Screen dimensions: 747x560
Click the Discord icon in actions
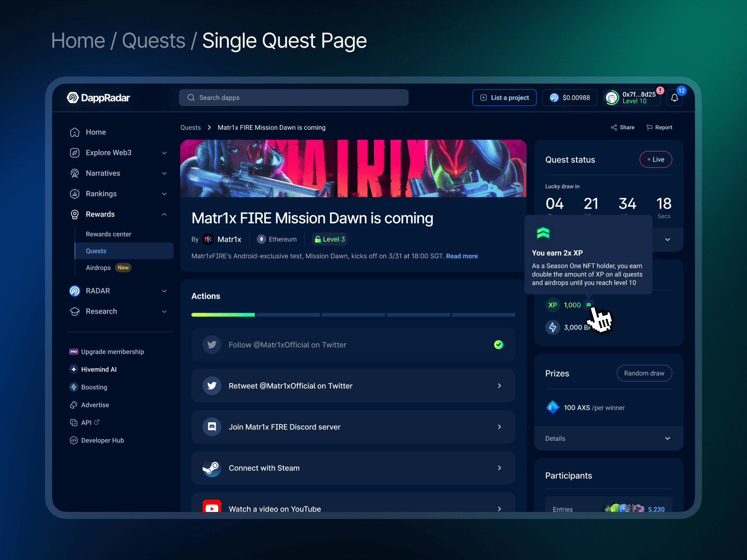212,427
